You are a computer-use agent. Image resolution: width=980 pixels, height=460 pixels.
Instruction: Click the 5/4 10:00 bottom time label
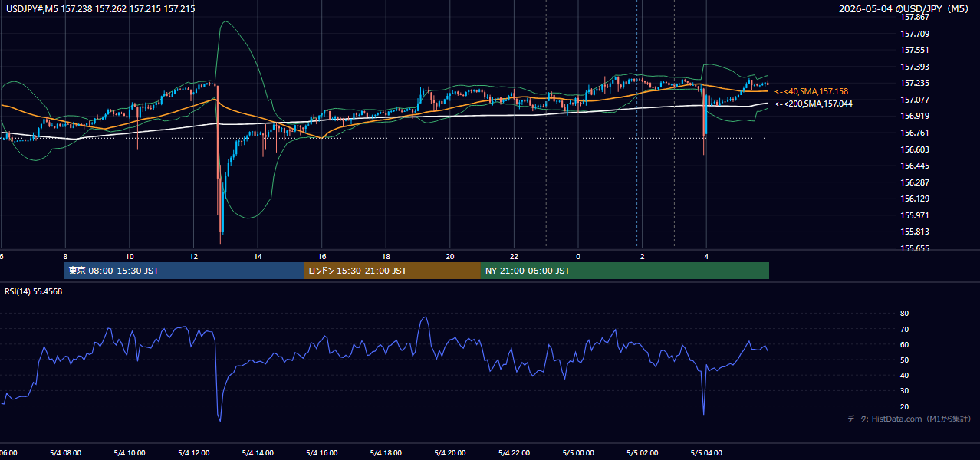[130, 453]
